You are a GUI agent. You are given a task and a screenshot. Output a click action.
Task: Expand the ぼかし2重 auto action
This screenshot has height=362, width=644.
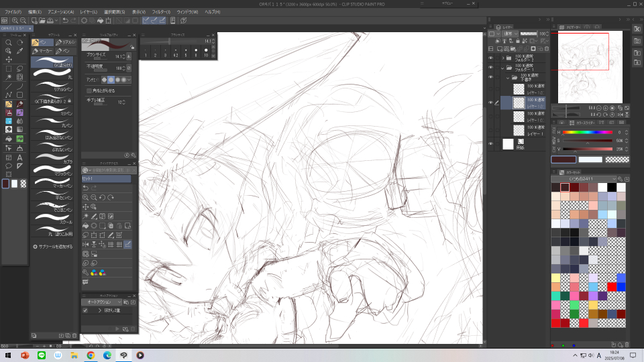click(99, 310)
